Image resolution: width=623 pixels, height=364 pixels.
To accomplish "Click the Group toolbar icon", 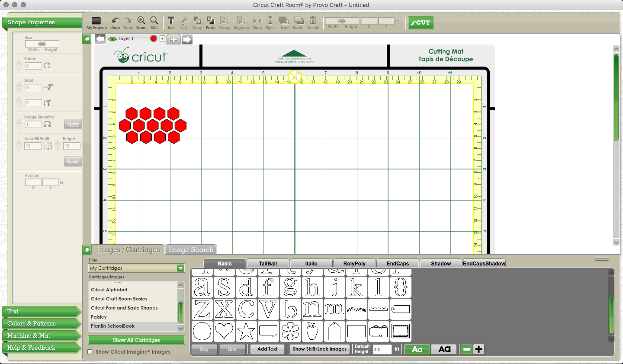I will click(224, 20).
